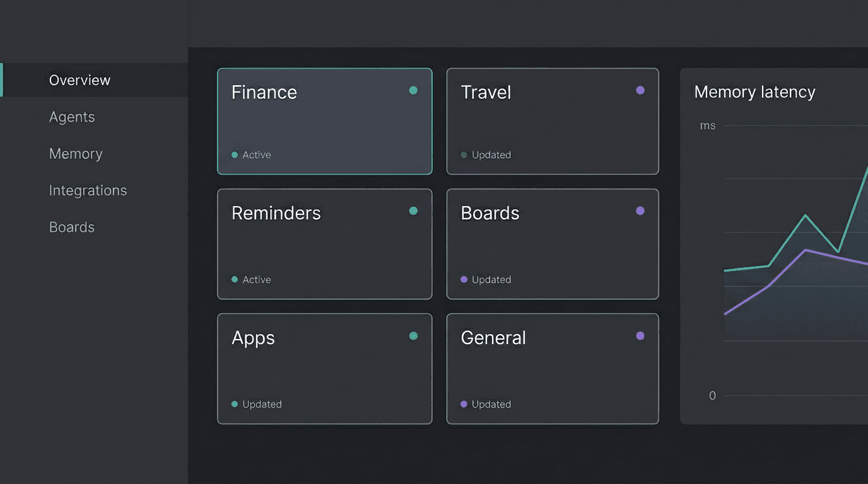Navigate to Integrations in the sidebar
Image resolution: width=868 pixels, height=484 pixels.
[88, 190]
